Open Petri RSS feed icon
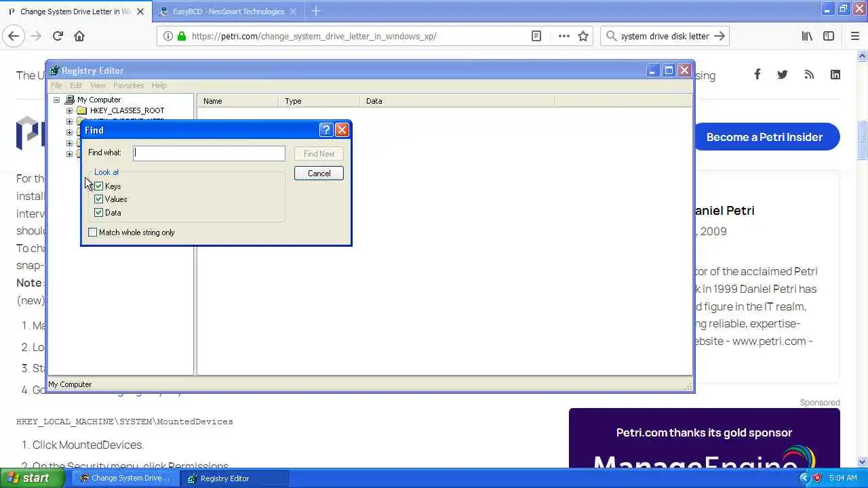 tap(809, 75)
